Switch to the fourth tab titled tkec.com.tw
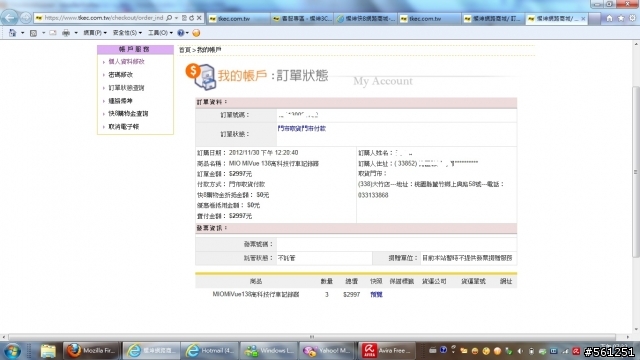Viewport: 640px width, 360px height. pyautogui.click(x=429, y=19)
